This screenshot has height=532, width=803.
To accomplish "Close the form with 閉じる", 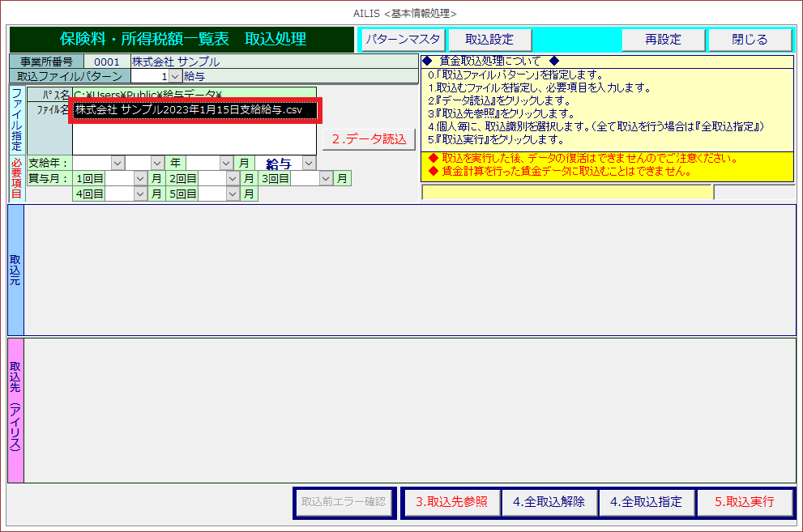I will pos(750,40).
